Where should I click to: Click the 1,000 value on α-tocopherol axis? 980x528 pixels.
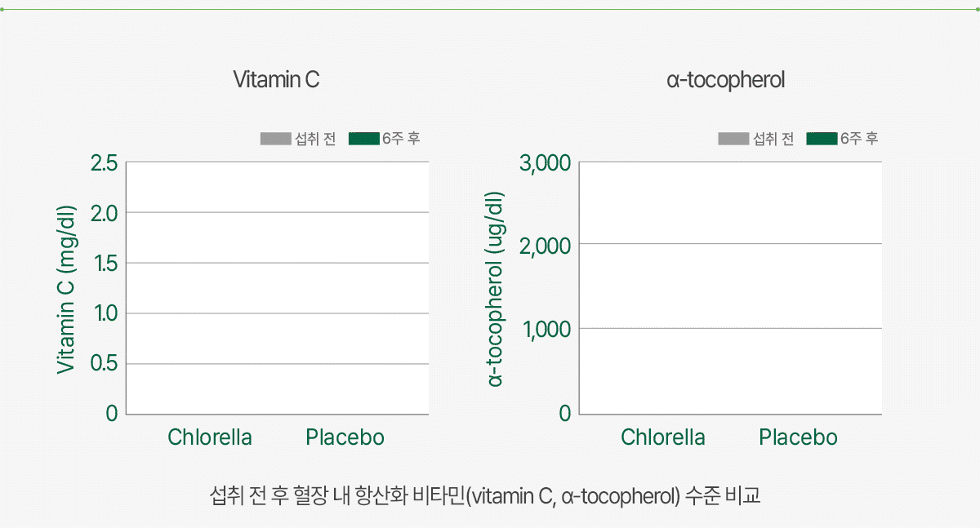click(x=546, y=331)
